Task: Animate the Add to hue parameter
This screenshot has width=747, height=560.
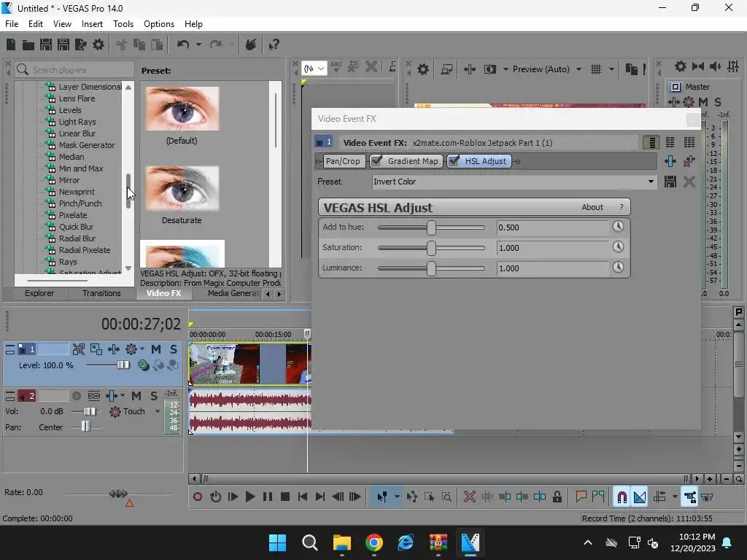Action: (x=618, y=226)
